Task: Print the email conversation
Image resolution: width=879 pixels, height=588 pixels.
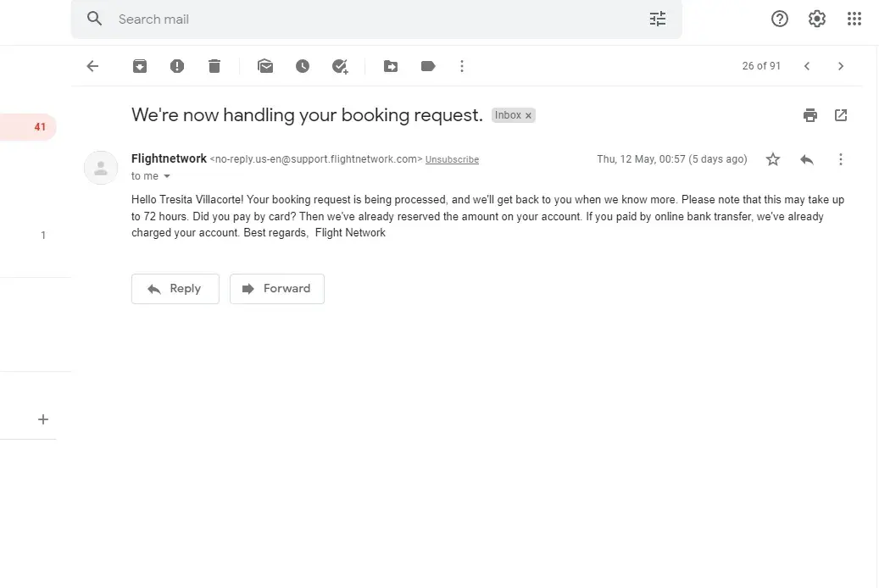Action: tap(810, 115)
